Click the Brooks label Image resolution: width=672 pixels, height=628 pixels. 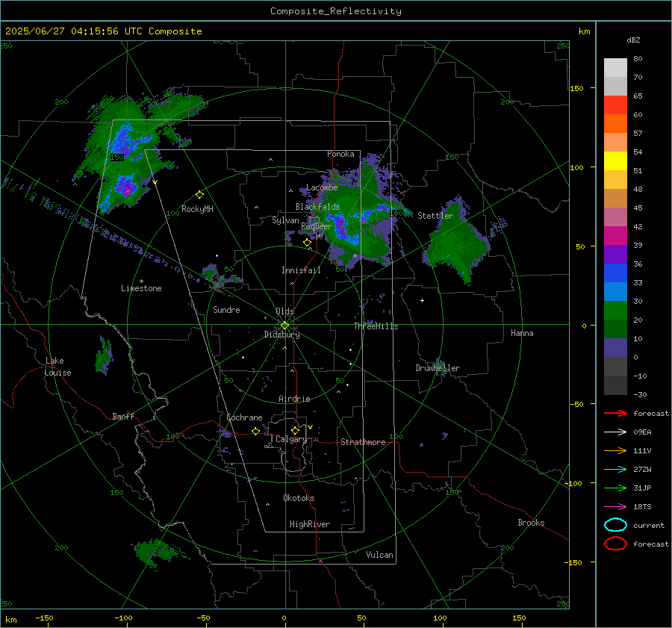coord(531,523)
